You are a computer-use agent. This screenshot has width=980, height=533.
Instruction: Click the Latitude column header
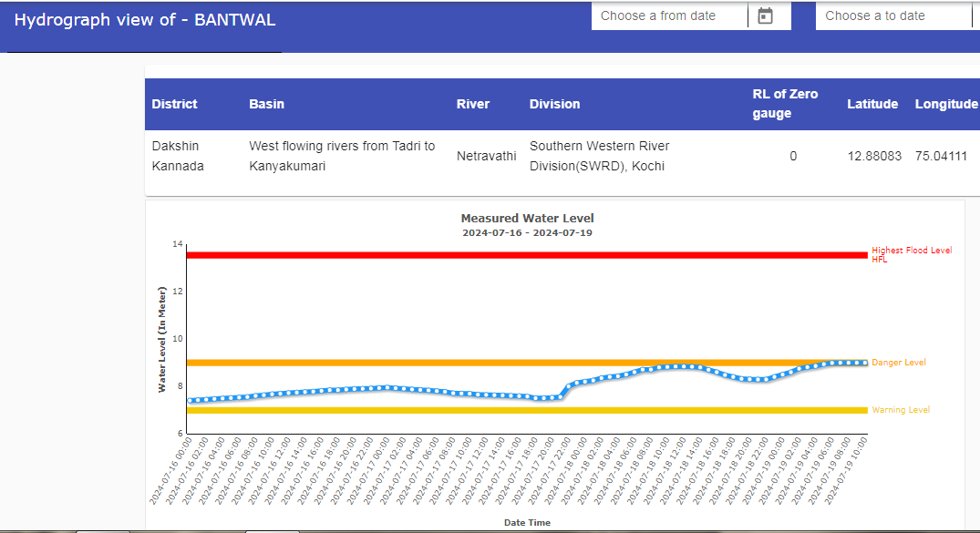872,104
